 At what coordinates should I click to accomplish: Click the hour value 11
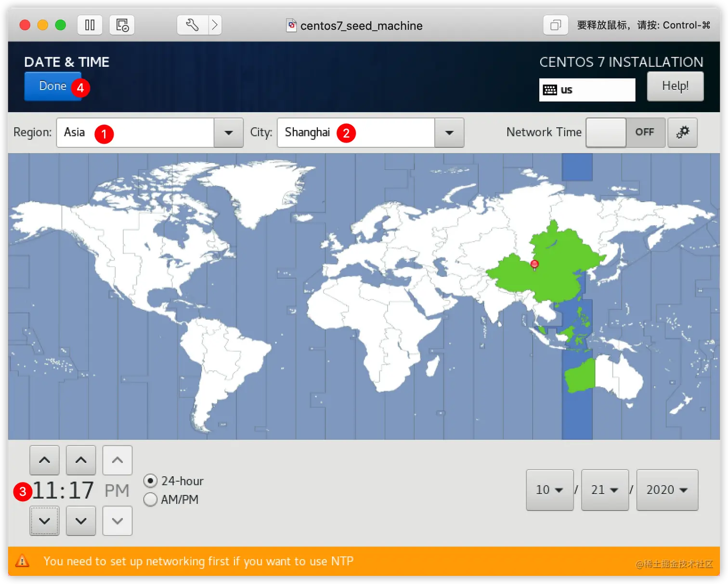click(x=45, y=491)
